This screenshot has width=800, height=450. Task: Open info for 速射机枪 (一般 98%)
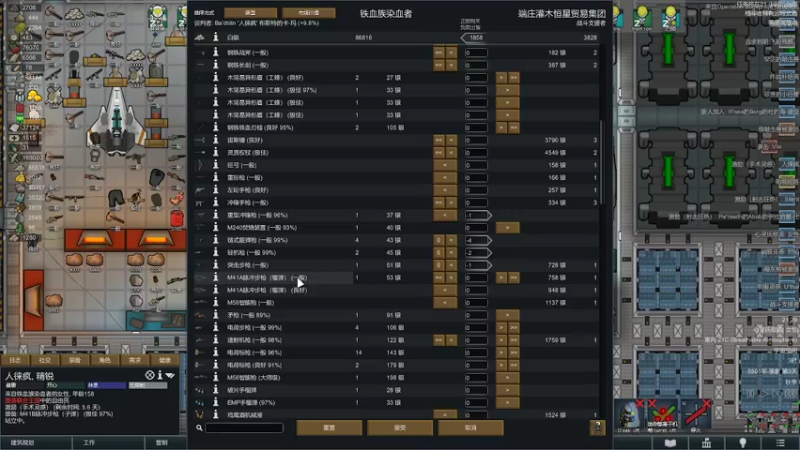pyautogui.click(x=216, y=340)
